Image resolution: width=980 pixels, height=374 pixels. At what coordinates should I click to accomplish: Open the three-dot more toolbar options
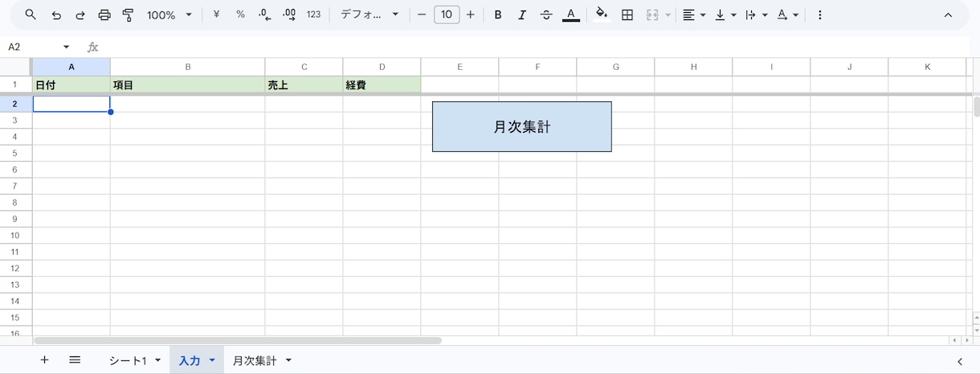pyautogui.click(x=820, y=14)
